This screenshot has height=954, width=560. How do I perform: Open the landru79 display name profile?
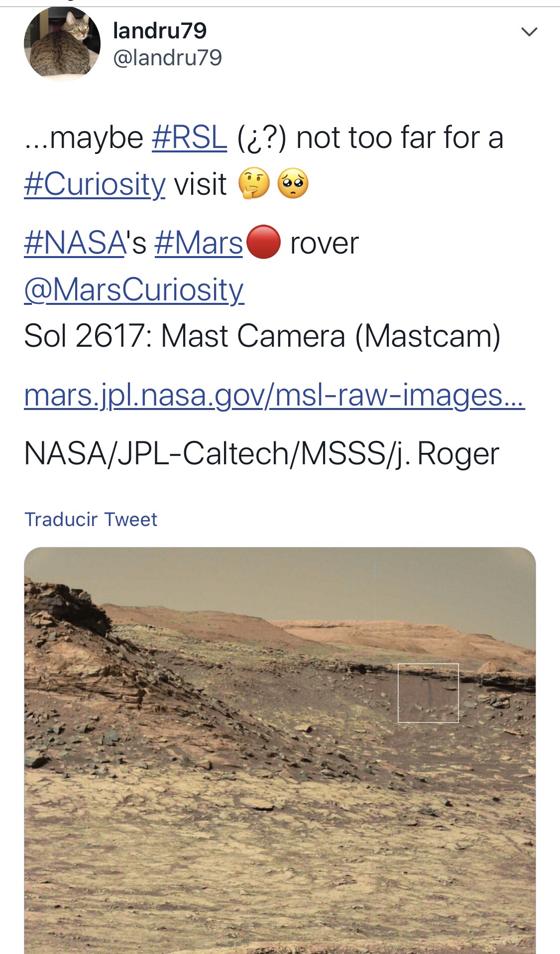159,31
